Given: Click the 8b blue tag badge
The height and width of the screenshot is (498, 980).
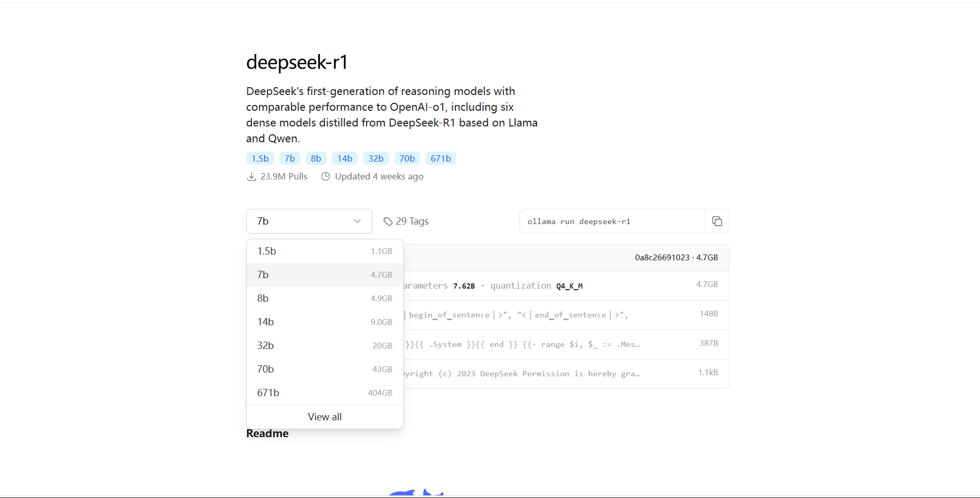Looking at the screenshot, I should 316,158.
